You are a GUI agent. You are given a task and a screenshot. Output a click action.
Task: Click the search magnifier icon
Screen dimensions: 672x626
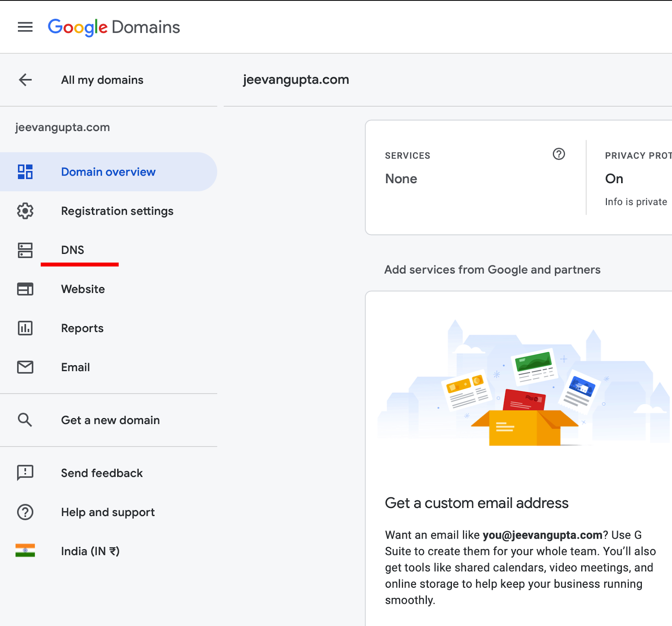[25, 420]
